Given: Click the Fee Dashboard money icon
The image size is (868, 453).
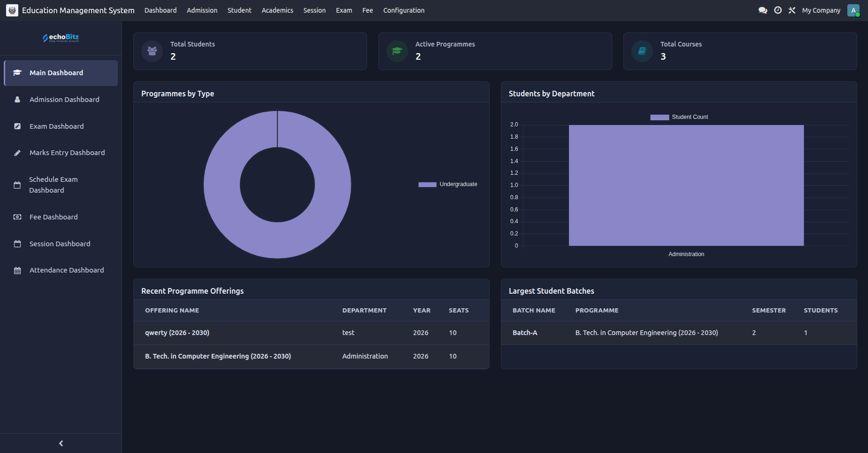Looking at the screenshot, I should click(17, 217).
